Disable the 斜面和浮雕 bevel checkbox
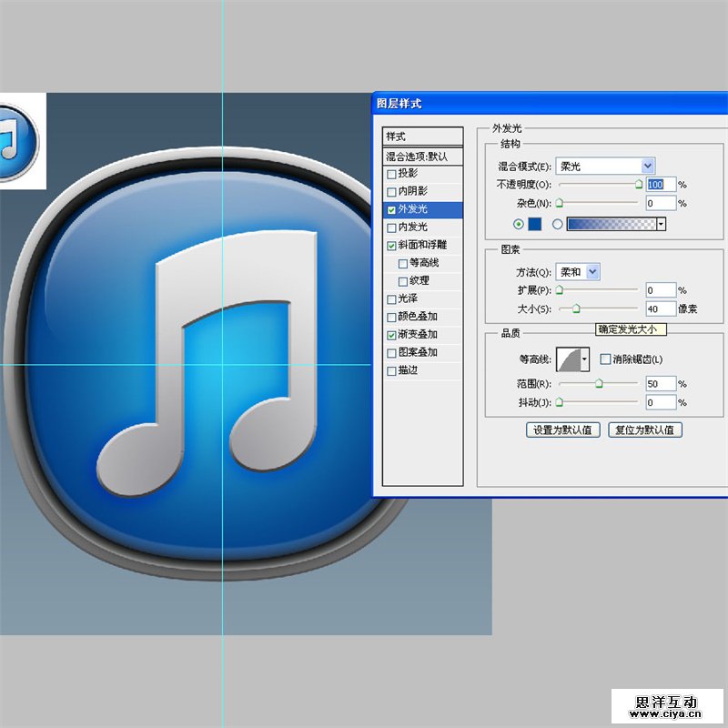Image resolution: width=728 pixels, height=728 pixels. point(392,246)
